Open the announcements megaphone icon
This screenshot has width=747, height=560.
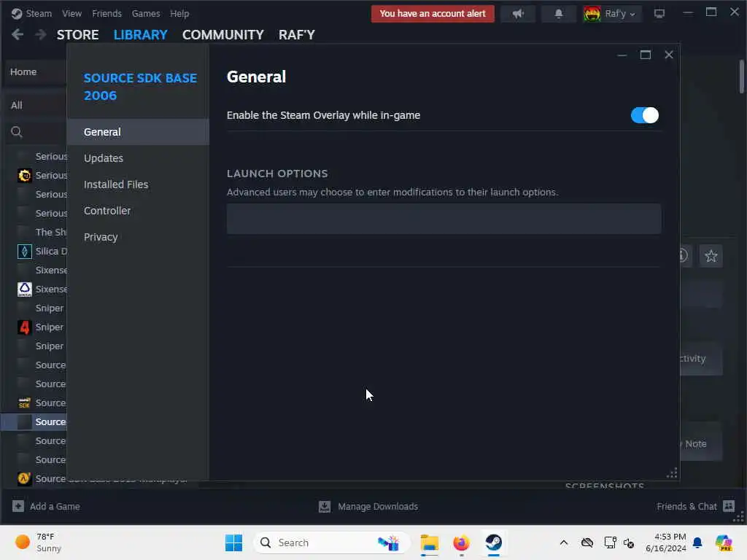tap(518, 14)
